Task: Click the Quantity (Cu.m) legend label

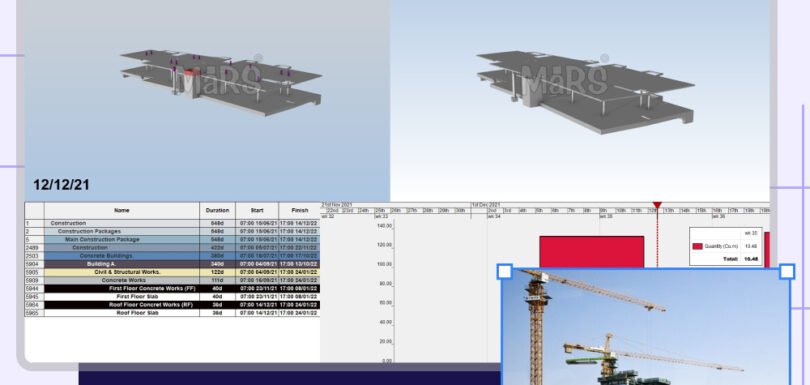Action: tap(721, 246)
